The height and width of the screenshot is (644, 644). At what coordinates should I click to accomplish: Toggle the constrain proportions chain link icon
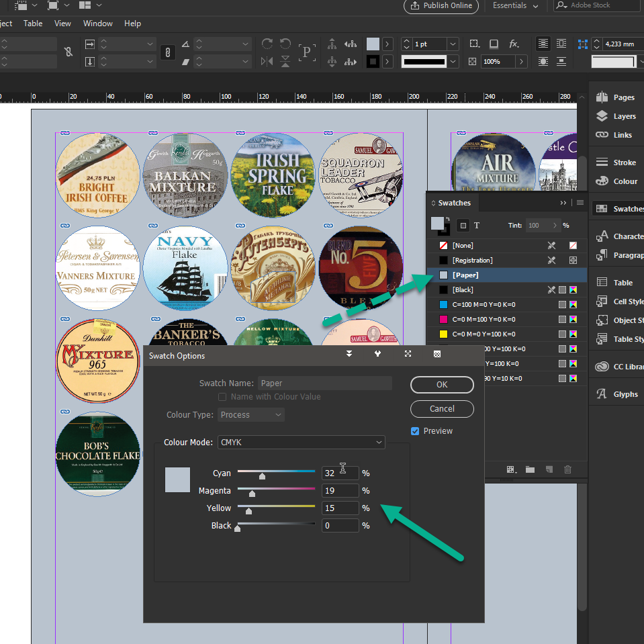click(168, 52)
